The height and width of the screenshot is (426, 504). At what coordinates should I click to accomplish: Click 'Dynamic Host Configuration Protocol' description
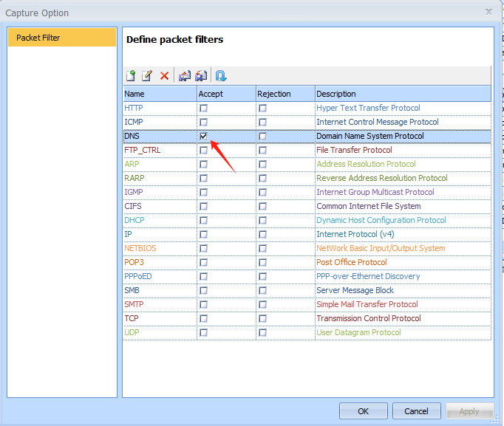click(381, 220)
